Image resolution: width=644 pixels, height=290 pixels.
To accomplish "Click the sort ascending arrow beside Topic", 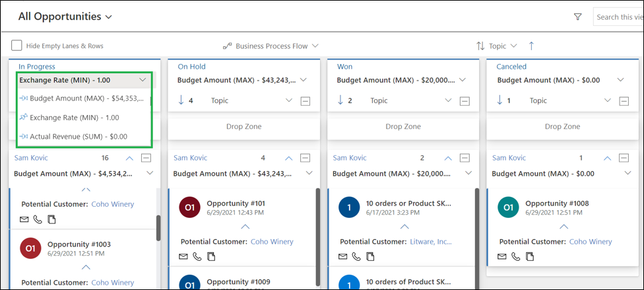I will click(531, 46).
